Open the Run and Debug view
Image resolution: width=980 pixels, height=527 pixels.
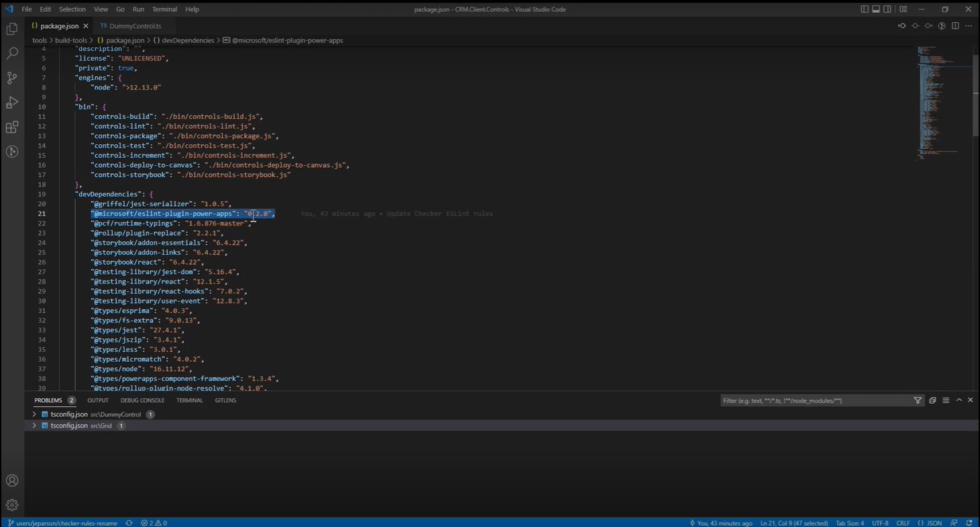point(11,102)
